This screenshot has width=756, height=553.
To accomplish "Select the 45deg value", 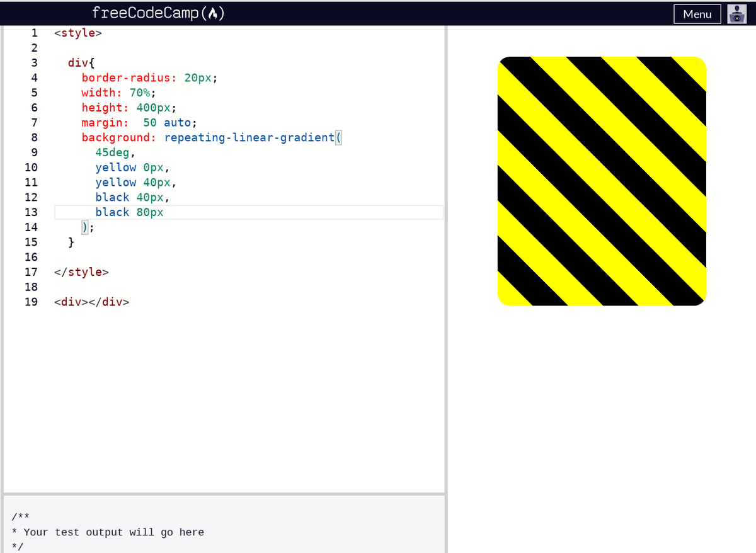I will (112, 152).
